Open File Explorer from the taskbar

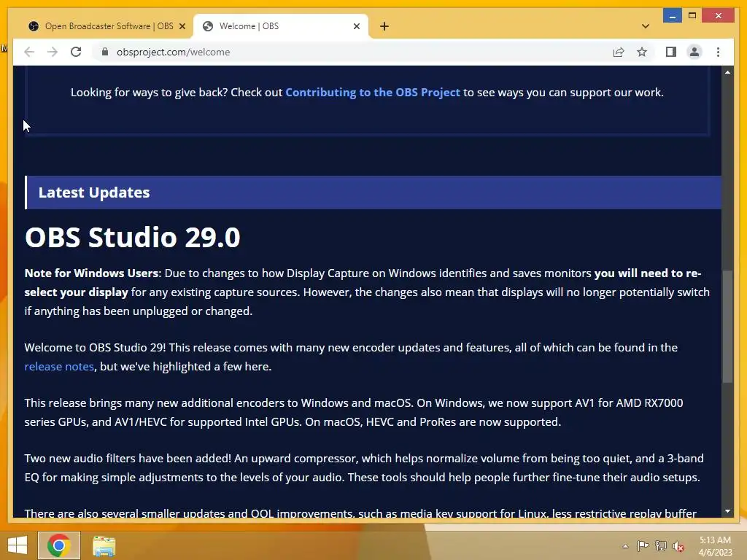coord(104,545)
